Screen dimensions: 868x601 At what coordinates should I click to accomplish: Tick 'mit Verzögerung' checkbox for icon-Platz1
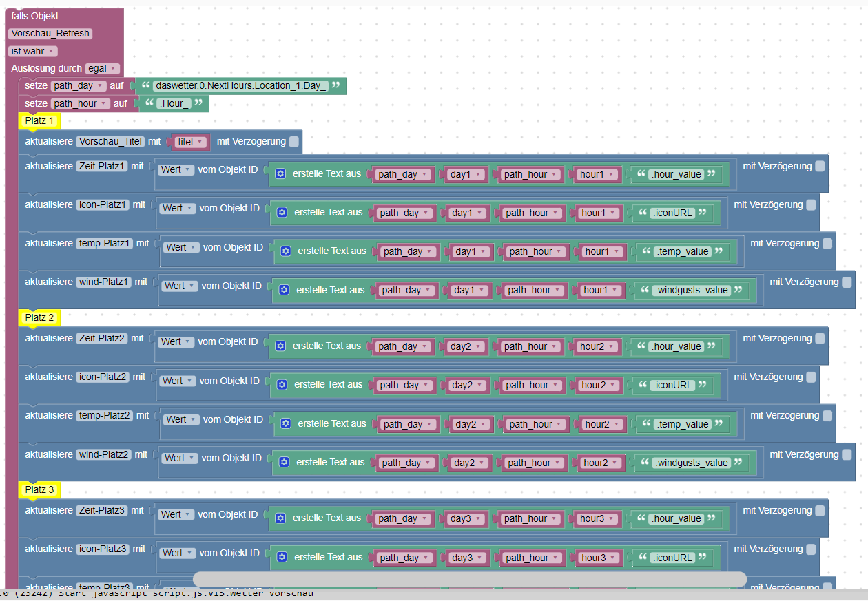click(811, 204)
